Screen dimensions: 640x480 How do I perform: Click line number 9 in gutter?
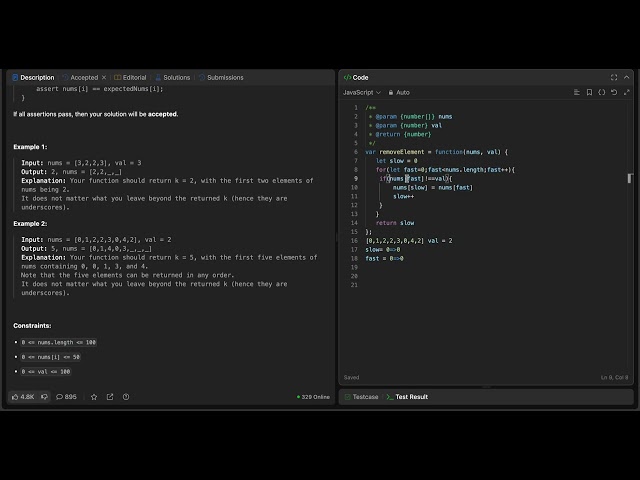click(x=356, y=178)
